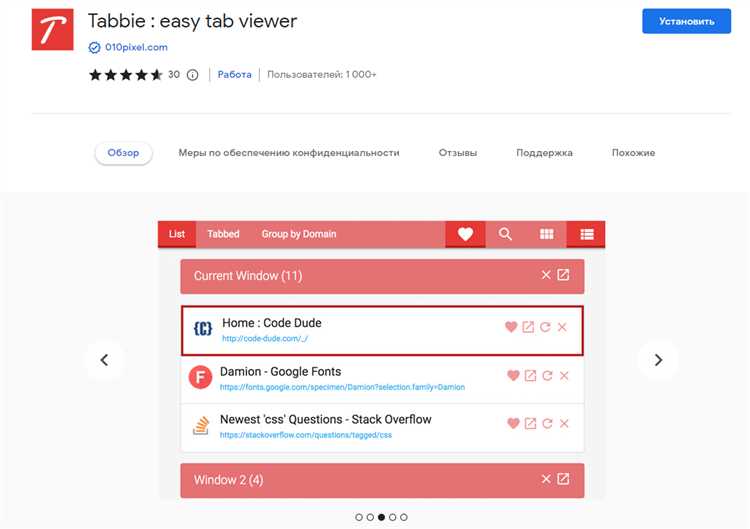This screenshot has width=750, height=529.
Task: Click the Пользователей: 1 000+ text
Action: tap(321, 75)
